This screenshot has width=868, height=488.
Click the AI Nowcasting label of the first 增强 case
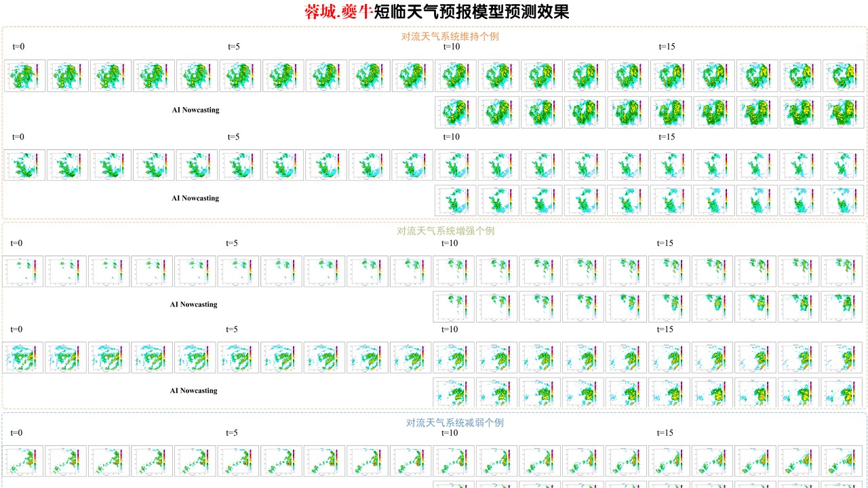tap(194, 305)
